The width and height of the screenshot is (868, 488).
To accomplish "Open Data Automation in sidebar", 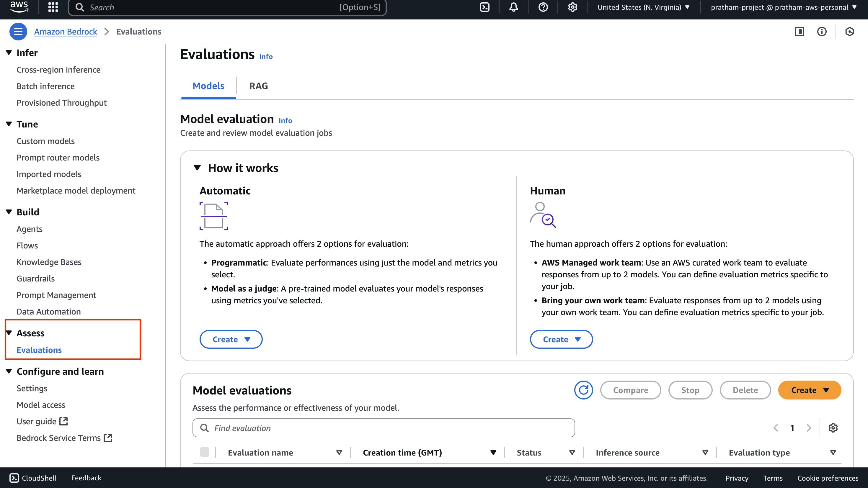I will pos(48,312).
